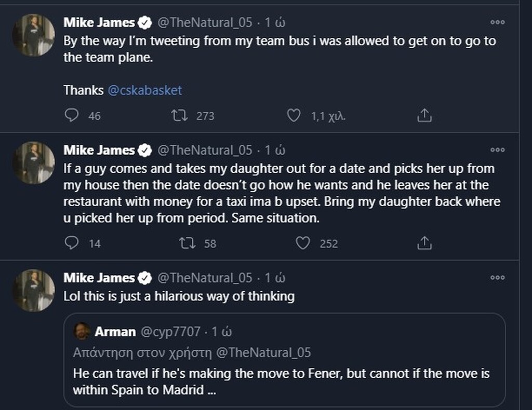Viewport: 532px width, 410px height.
Task: Click Mike James avatar on first tweet
Action: 34,35
